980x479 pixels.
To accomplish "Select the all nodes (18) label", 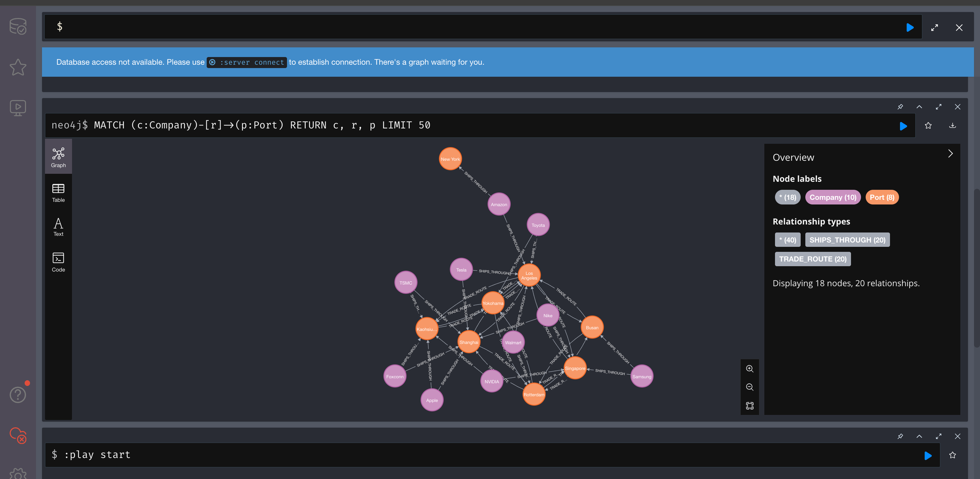I will 787,197.
